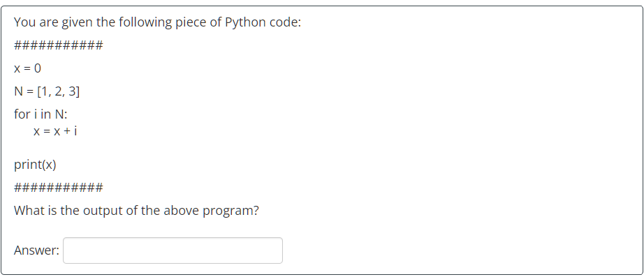This screenshot has width=644, height=277.
Task: Click the first row of hash symbols
Action: (58, 45)
